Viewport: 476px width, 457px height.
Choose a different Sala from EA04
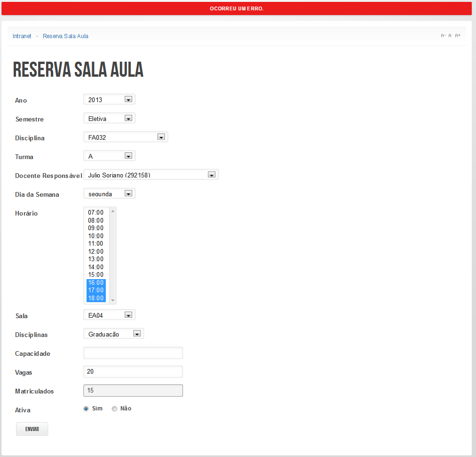tap(109, 315)
